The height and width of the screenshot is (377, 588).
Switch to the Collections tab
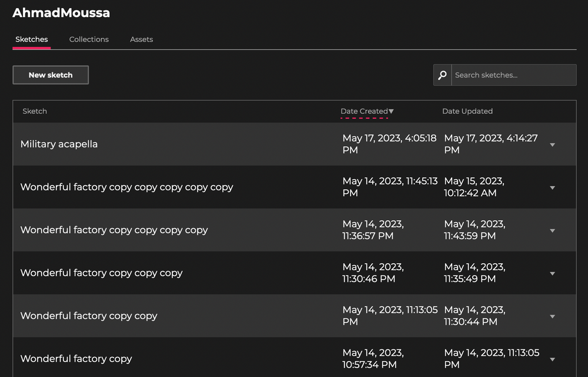[x=89, y=39]
